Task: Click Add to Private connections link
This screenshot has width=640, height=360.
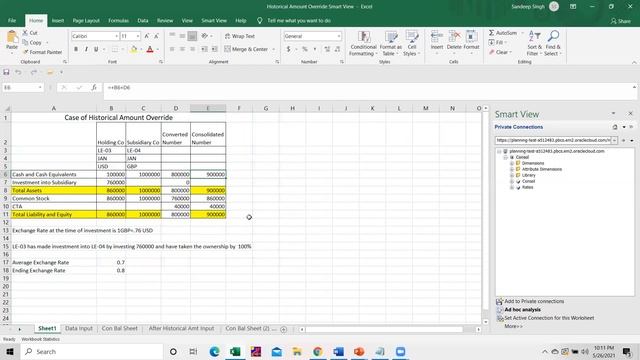Action: 534,301
